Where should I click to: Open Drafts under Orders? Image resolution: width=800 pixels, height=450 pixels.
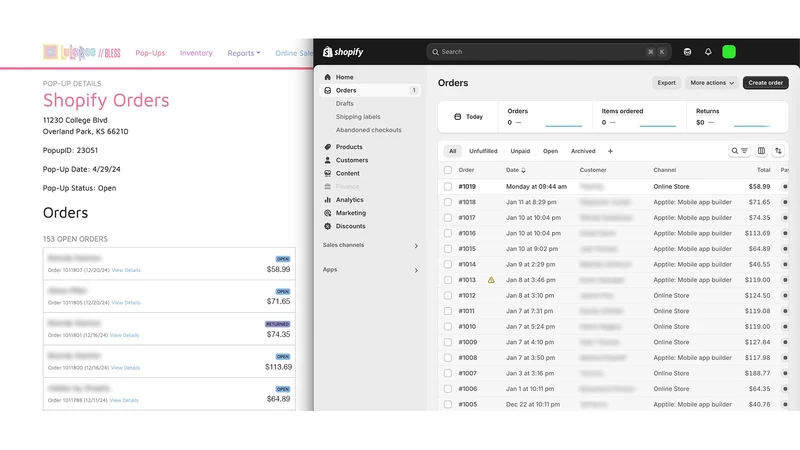[x=344, y=104]
